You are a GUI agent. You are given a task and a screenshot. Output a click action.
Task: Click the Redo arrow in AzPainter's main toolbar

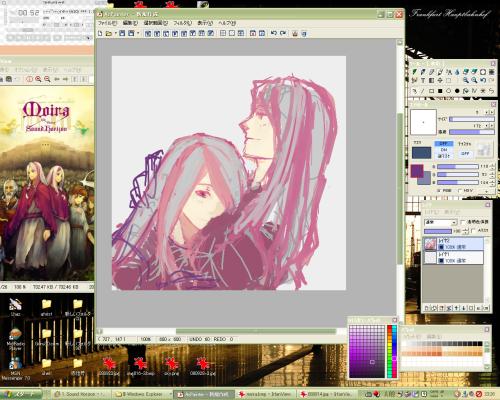pos(283,33)
